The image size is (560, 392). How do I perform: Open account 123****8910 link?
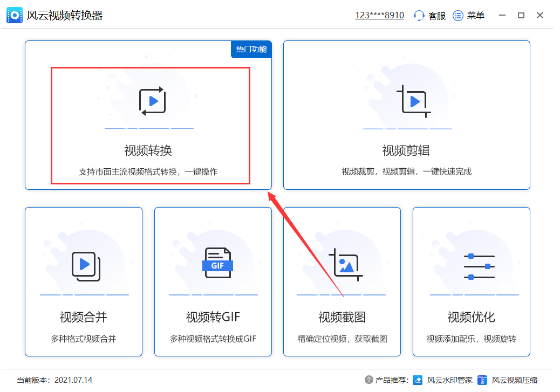(379, 16)
